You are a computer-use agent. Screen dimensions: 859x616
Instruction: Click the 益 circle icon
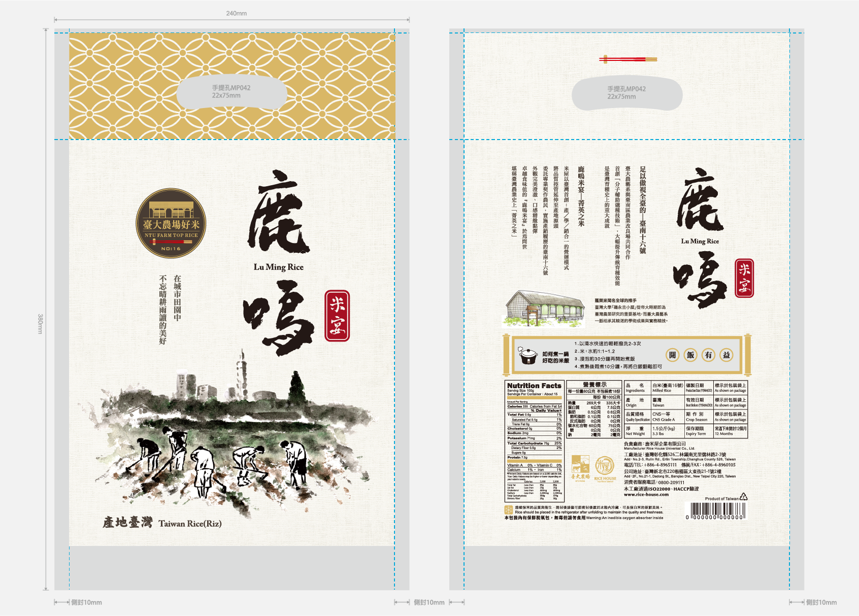726,355
